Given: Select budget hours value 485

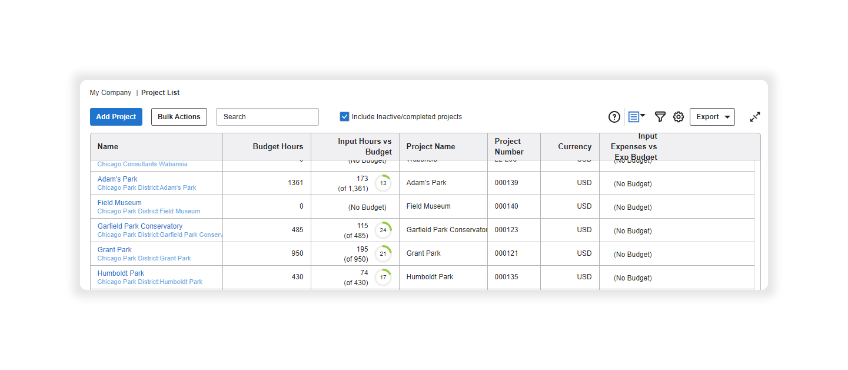Looking at the screenshot, I should 297,230.
